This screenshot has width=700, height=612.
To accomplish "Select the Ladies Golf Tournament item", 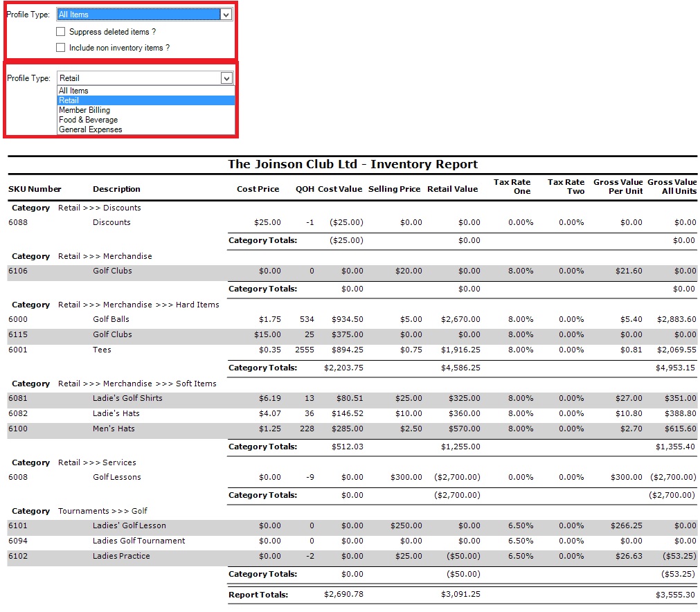I will 138,541.
